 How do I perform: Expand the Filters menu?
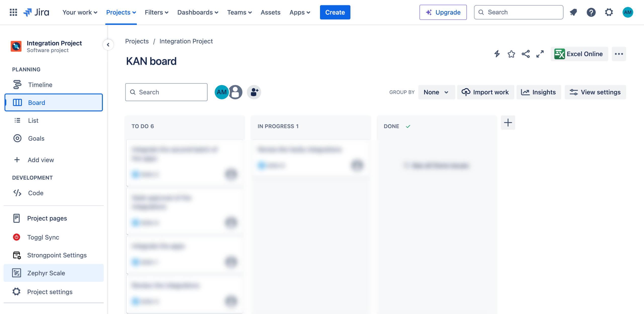click(156, 12)
